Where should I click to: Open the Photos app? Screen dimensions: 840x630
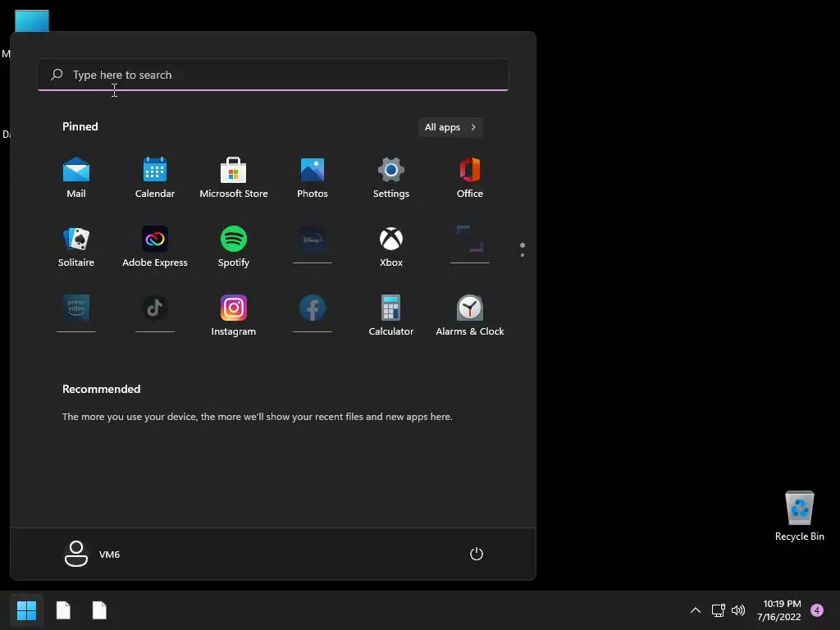click(313, 178)
